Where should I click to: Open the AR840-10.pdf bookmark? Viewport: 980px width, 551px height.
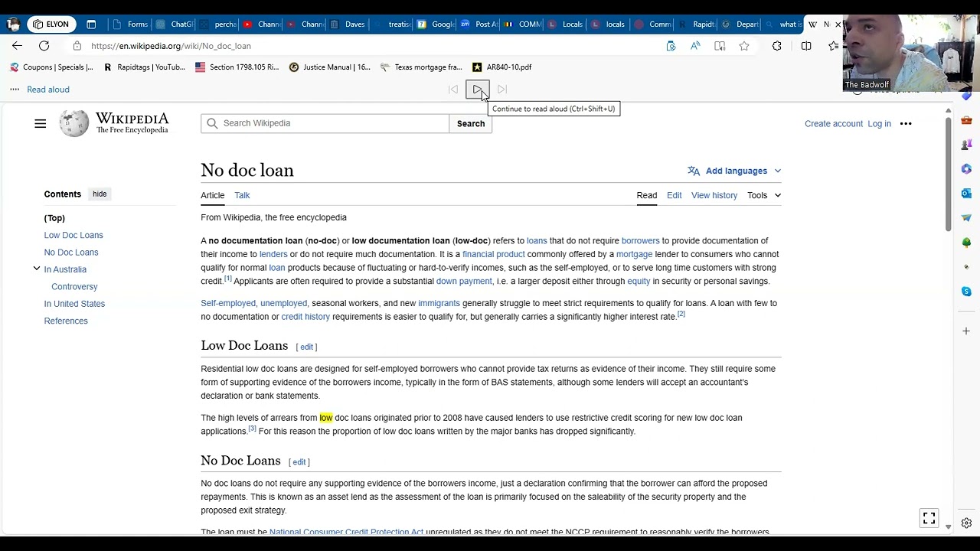tap(501, 67)
